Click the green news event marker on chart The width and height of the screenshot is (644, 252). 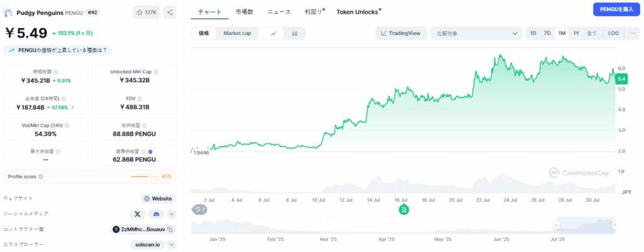click(x=404, y=209)
